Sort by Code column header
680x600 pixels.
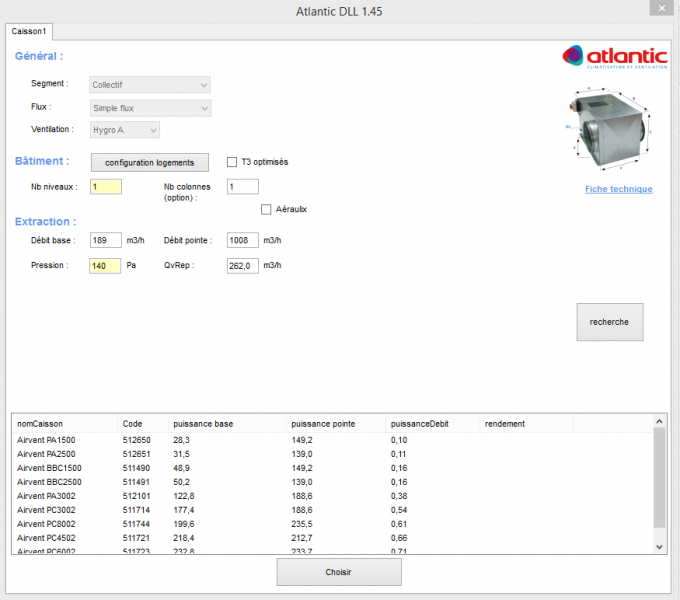(143, 424)
